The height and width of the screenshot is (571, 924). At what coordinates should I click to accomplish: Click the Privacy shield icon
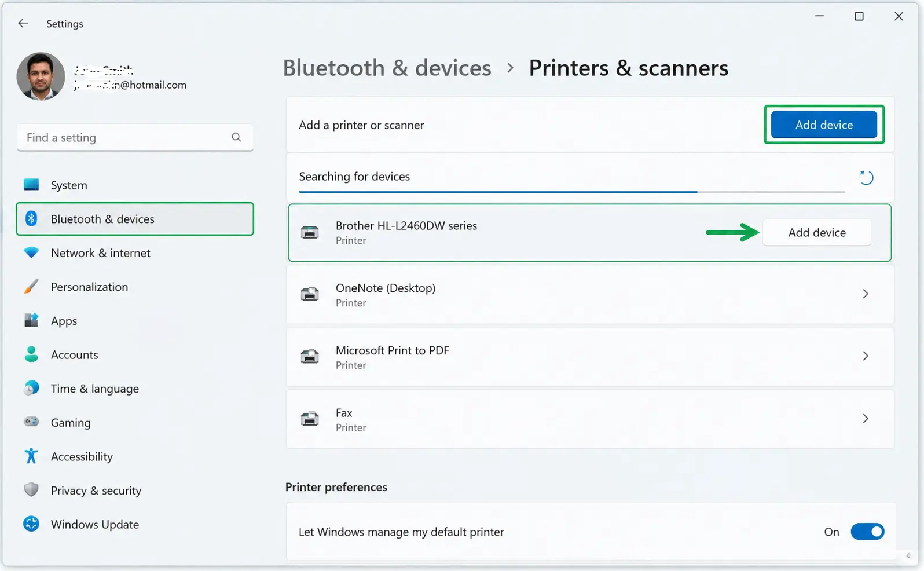[31, 490]
